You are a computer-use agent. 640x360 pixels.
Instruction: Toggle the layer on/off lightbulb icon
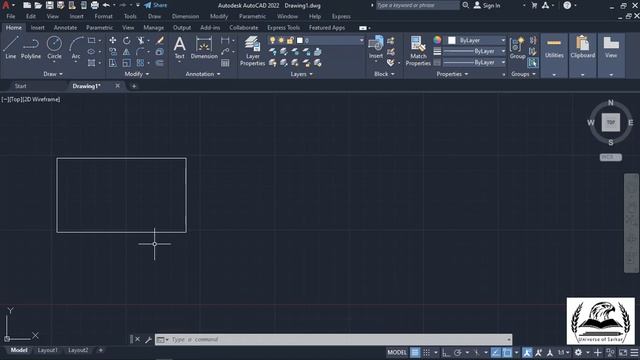(272, 40)
